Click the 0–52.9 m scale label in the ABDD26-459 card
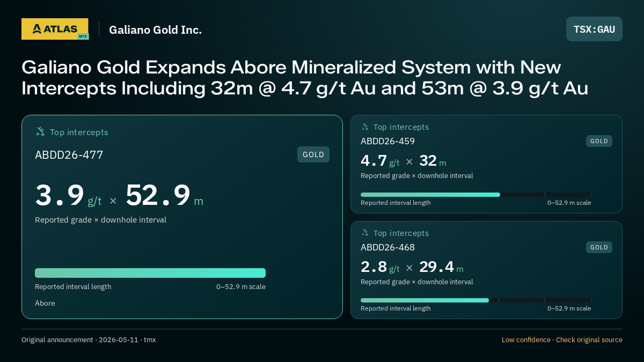This screenshot has width=644, height=362. (569, 203)
